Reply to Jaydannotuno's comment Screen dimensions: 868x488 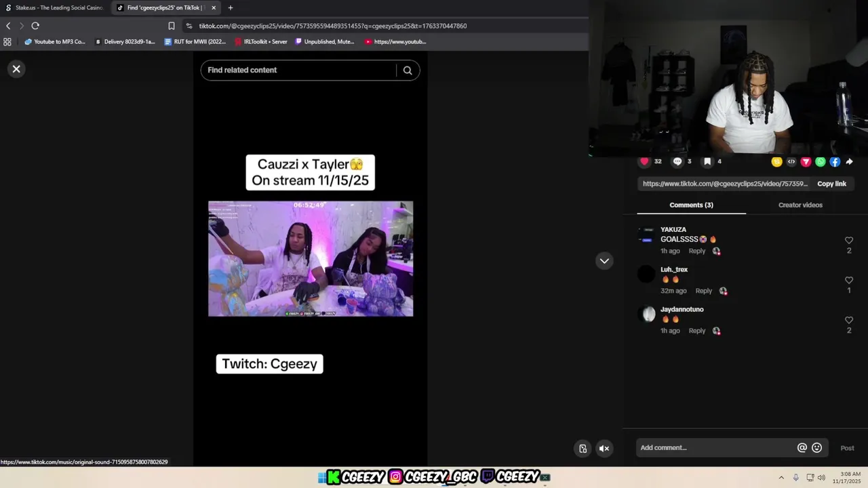(697, 331)
